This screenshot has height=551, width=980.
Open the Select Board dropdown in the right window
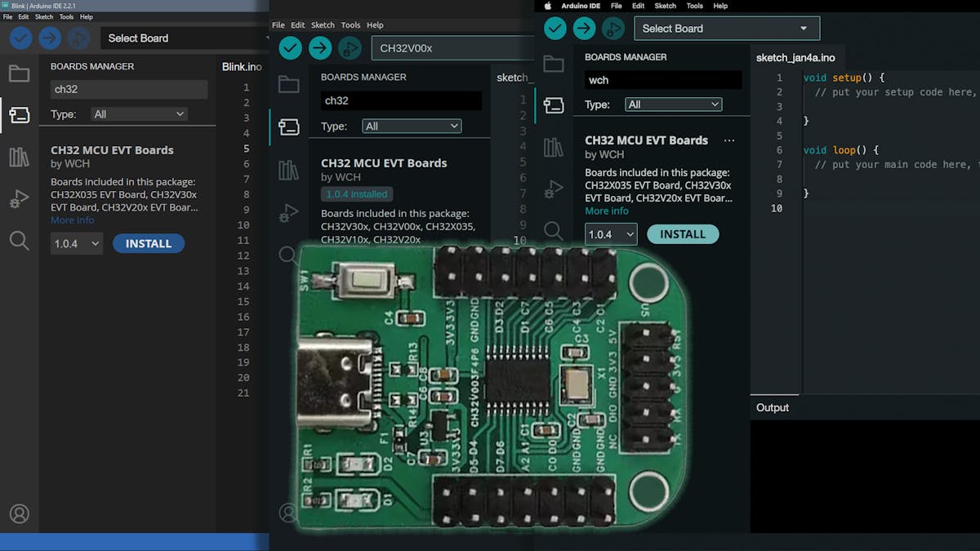(727, 29)
